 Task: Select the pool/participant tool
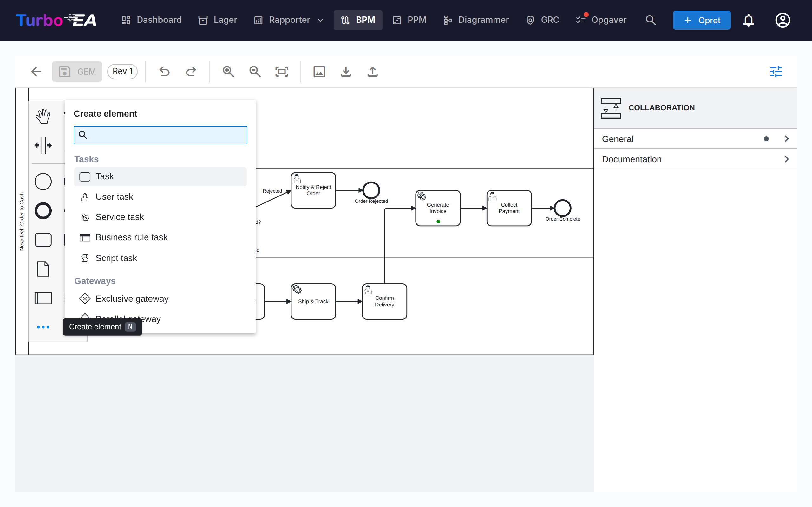(43, 298)
